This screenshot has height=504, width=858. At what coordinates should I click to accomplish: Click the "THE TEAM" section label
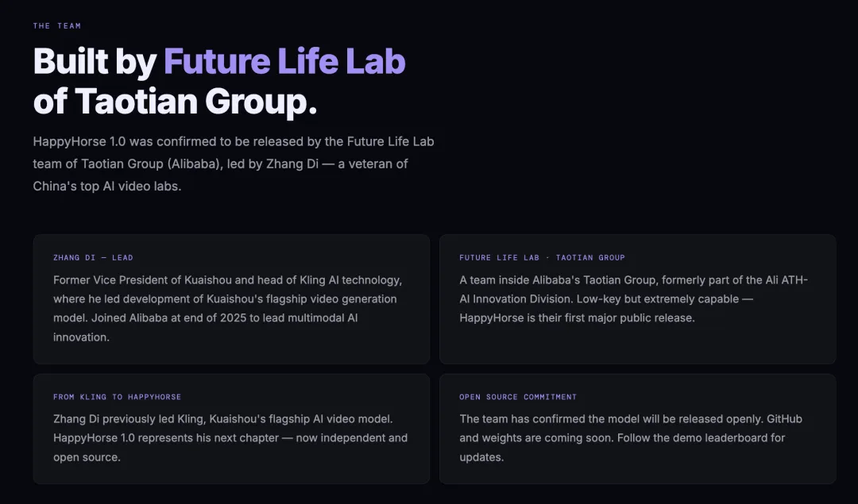tap(57, 26)
